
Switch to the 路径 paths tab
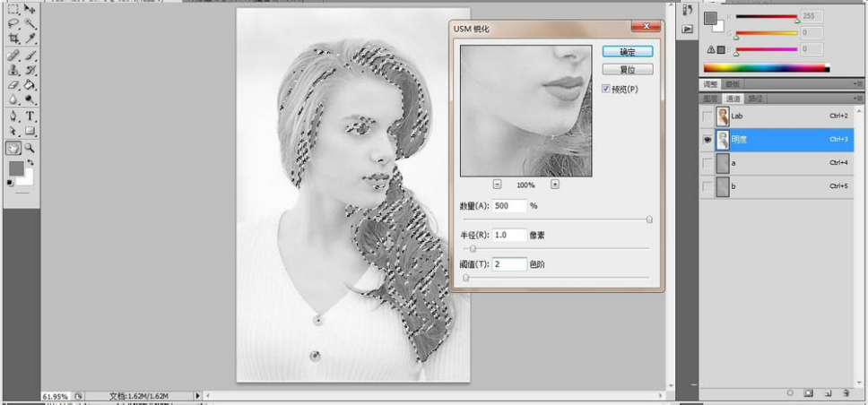click(755, 99)
